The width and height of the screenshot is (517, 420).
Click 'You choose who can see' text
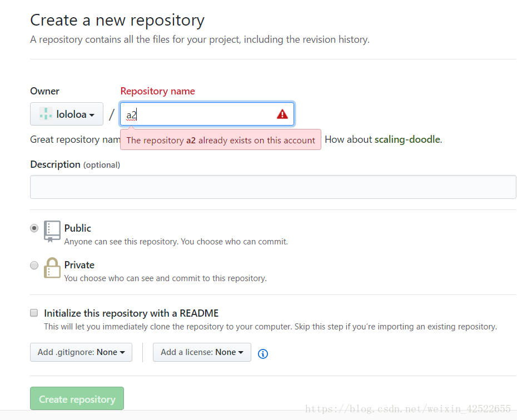pyautogui.click(x=166, y=278)
